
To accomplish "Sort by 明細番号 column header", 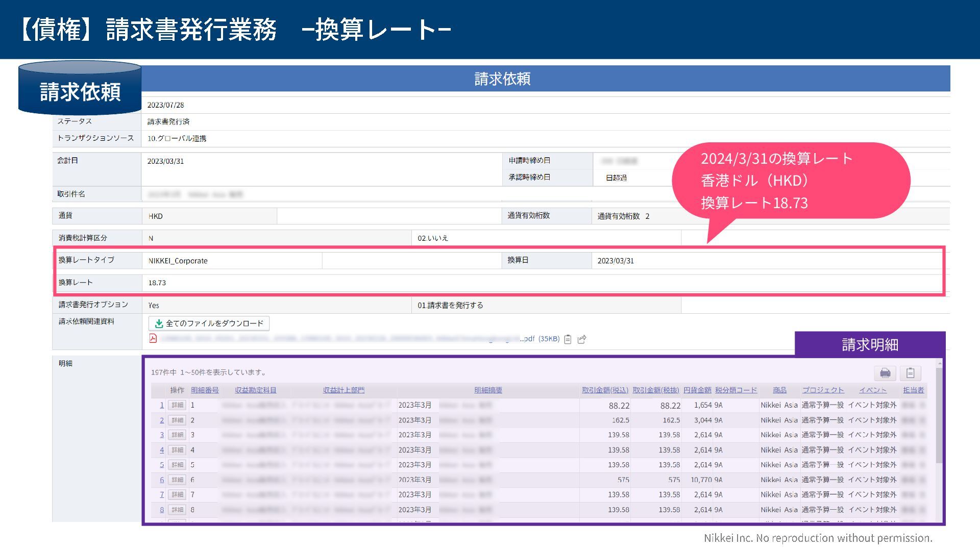I will click(205, 390).
